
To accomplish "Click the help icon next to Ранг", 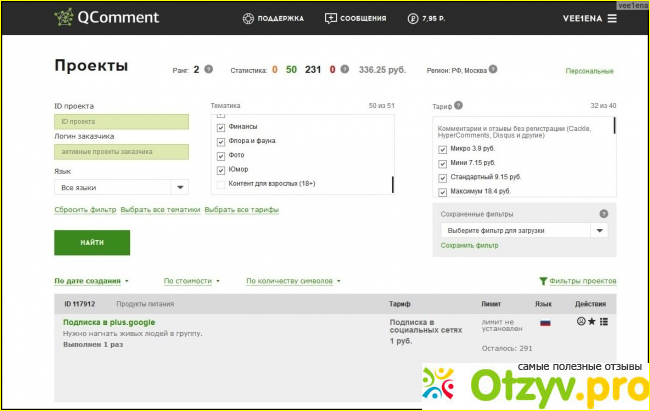I will [x=209, y=70].
